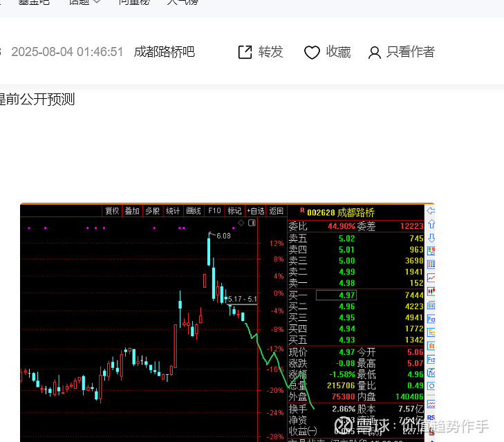Click the up arrow sidebar icon
Viewport: 504px width, 442px height.
click(431, 224)
